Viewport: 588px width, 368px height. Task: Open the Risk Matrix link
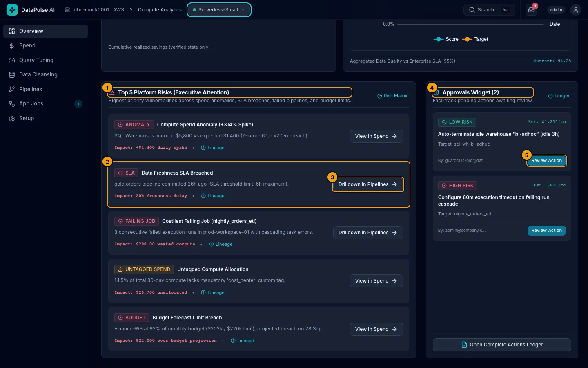coord(392,96)
